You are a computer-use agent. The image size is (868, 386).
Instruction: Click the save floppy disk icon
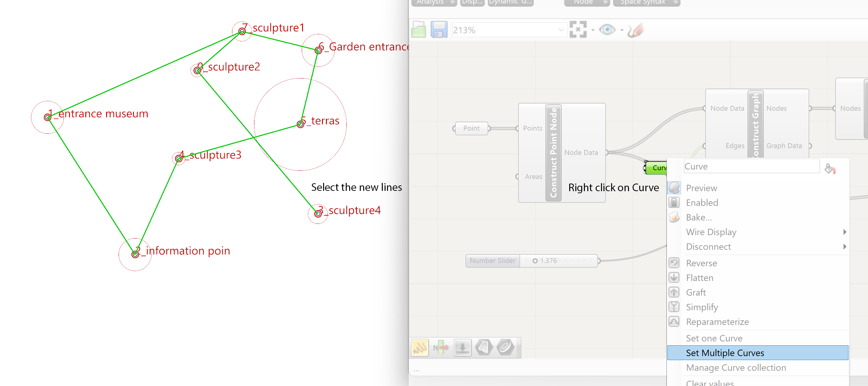point(439,30)
